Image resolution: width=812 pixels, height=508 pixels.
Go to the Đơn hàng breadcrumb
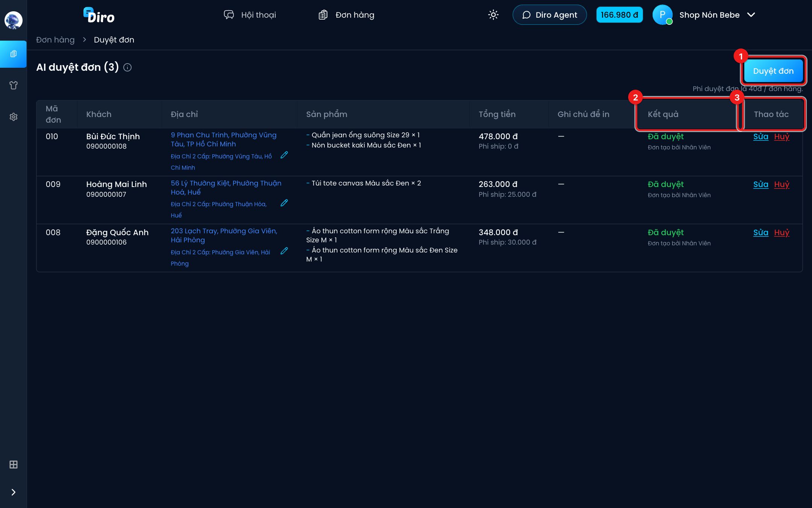55,40
